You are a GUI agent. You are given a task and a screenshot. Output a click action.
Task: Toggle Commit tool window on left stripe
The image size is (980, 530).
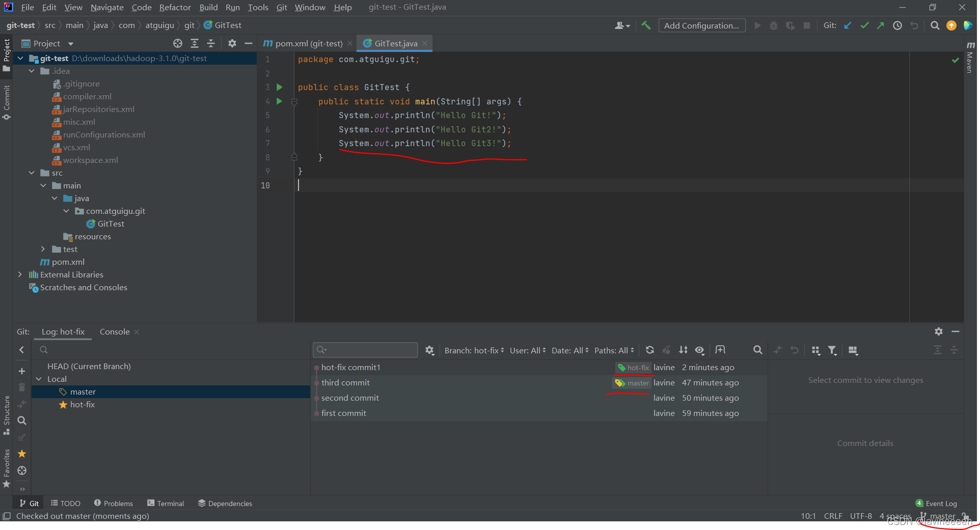click(7, 102)
